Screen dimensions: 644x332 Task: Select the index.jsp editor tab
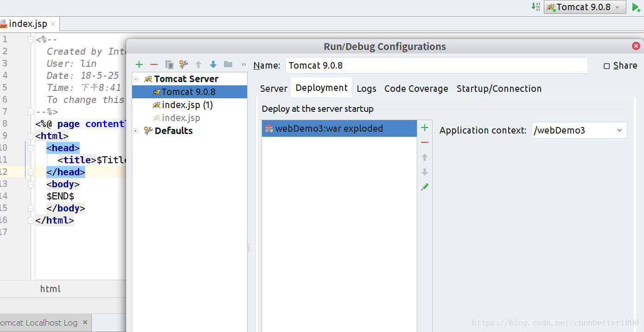[x=28, y=24]
